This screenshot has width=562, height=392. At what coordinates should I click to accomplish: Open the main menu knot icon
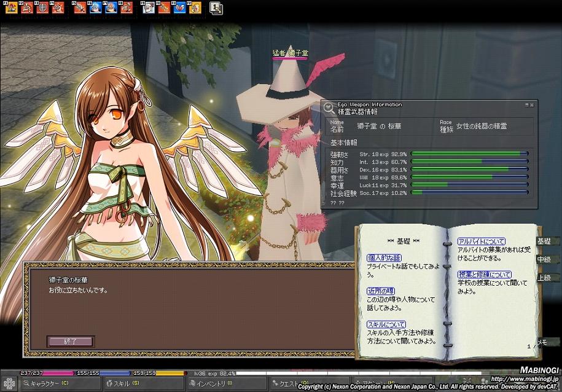pyautogui.click(x=9, y=384)
